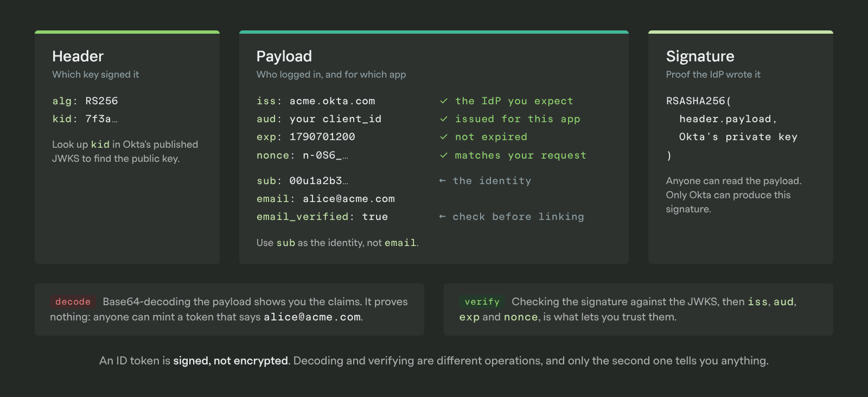Image resolution: width=868 pixels, height=397 pixels.
Task: Click the annotation text "check before linking"
Action: (x=519, y=217)
